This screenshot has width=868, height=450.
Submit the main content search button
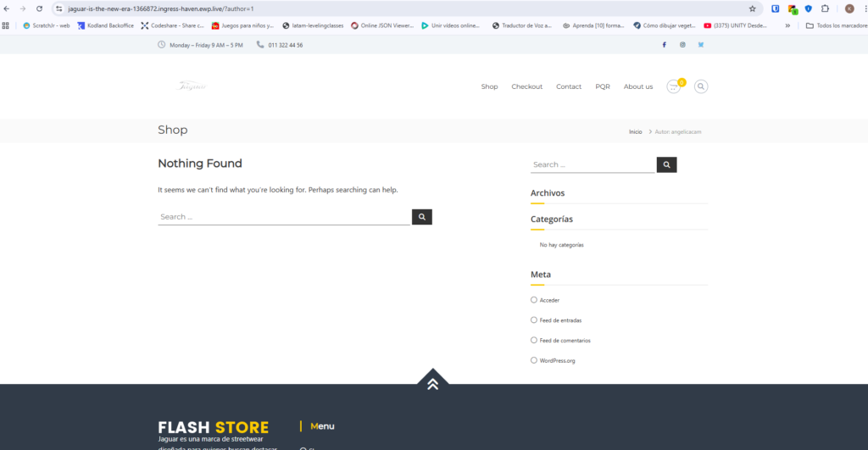click(x=422, y=217)
